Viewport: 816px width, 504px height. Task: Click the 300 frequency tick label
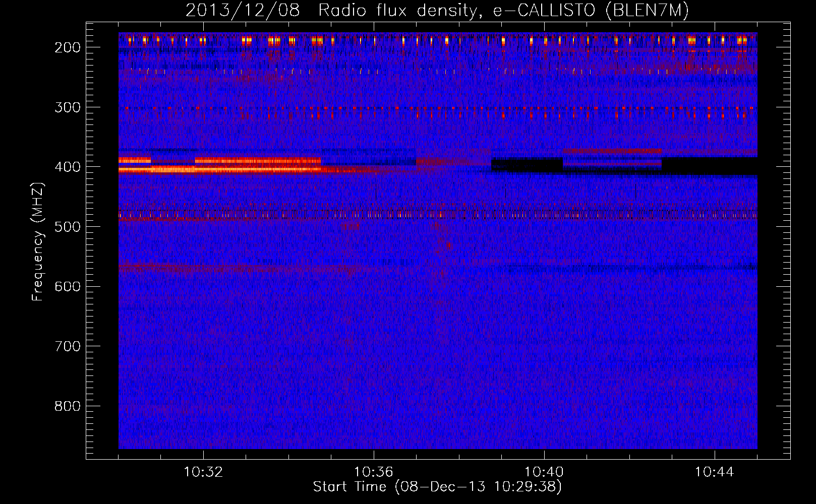(67, 107)
